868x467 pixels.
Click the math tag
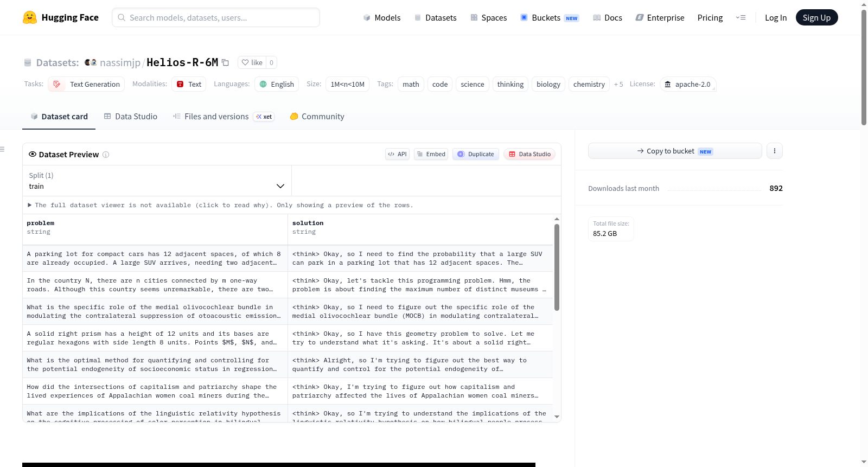point(411,84)
